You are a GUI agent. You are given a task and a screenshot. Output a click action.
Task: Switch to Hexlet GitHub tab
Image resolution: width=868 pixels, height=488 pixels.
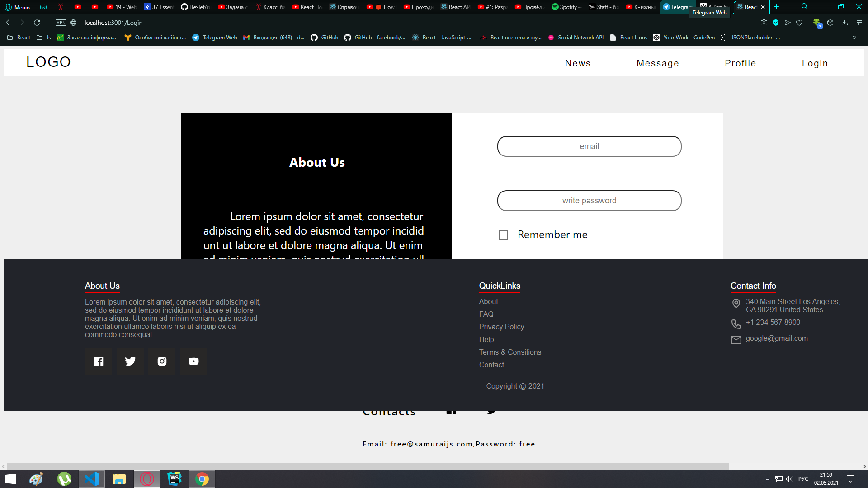(x=195, y=7)
